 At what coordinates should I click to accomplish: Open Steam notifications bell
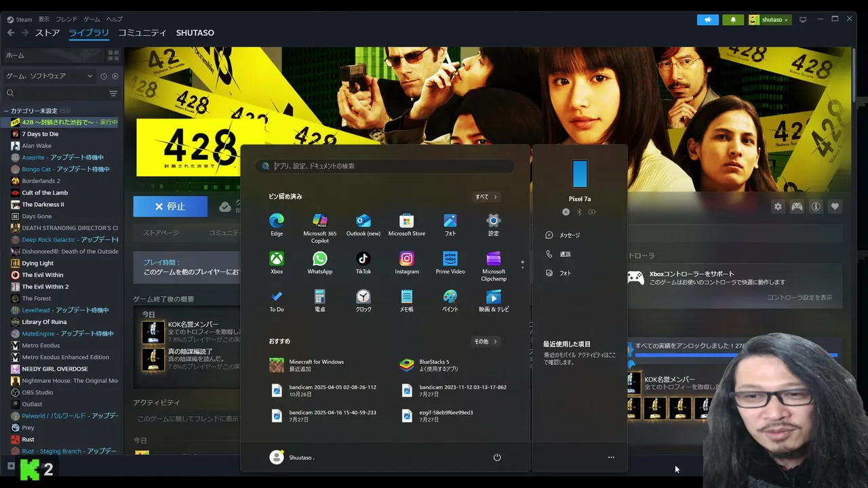coord(733,20)
